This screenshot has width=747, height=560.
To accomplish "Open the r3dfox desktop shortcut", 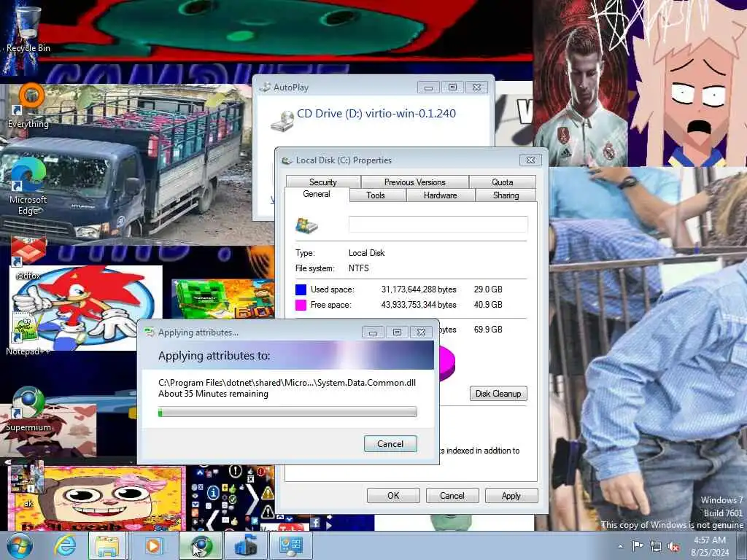I will (x=28, y=257).
